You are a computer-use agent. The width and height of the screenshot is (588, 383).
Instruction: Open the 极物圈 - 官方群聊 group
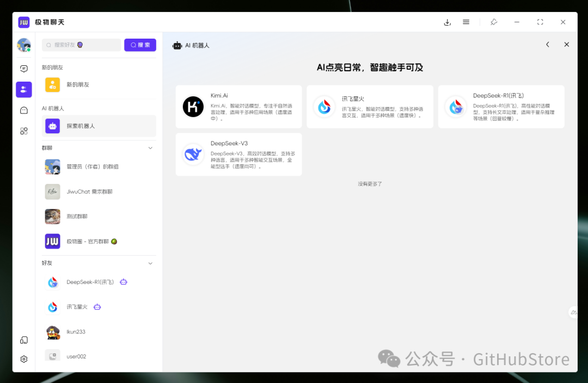pos(99,242)
